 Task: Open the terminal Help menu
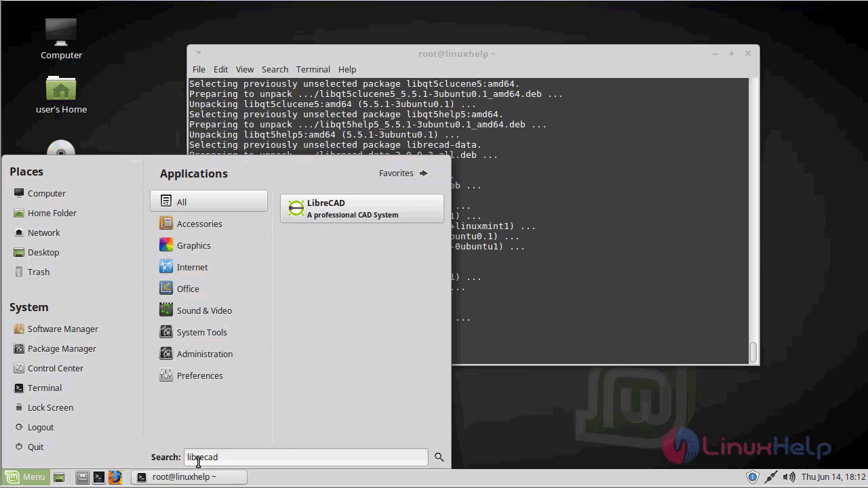click(x=347, y=69)
